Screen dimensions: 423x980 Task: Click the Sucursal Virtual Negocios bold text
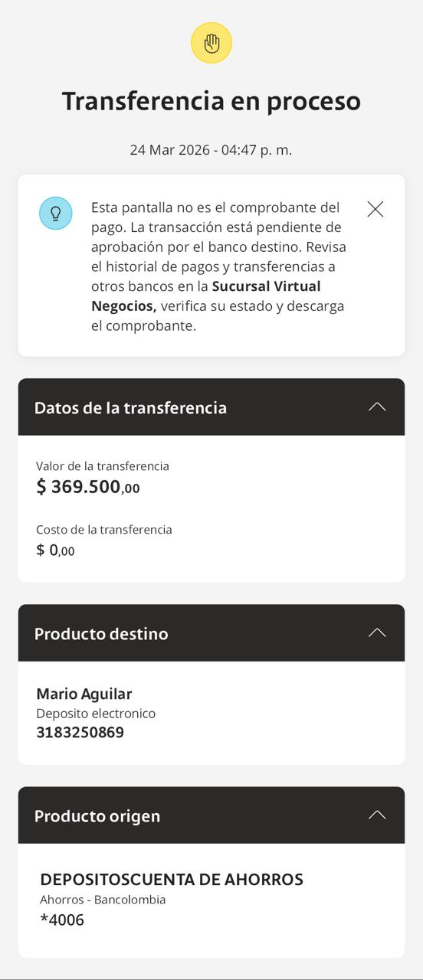205,296
